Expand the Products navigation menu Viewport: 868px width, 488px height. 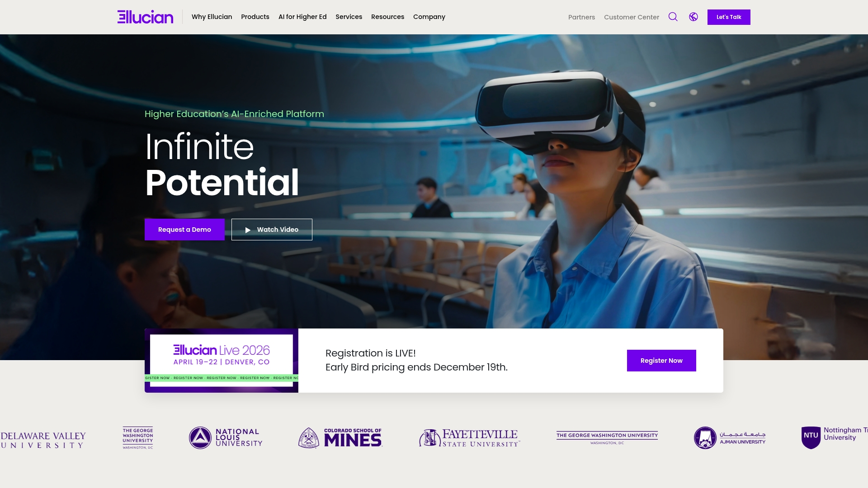coord(255,17)
